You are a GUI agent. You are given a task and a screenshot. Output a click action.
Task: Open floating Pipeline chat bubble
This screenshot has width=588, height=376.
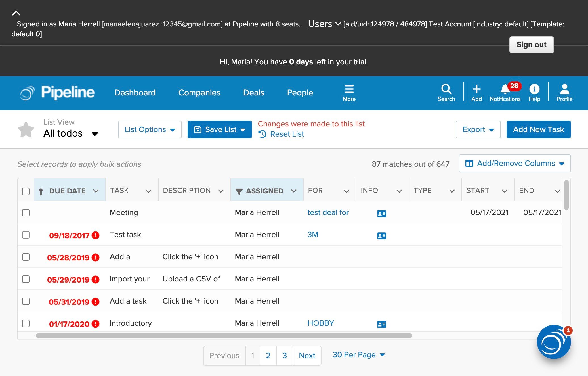tap(553, 342)
